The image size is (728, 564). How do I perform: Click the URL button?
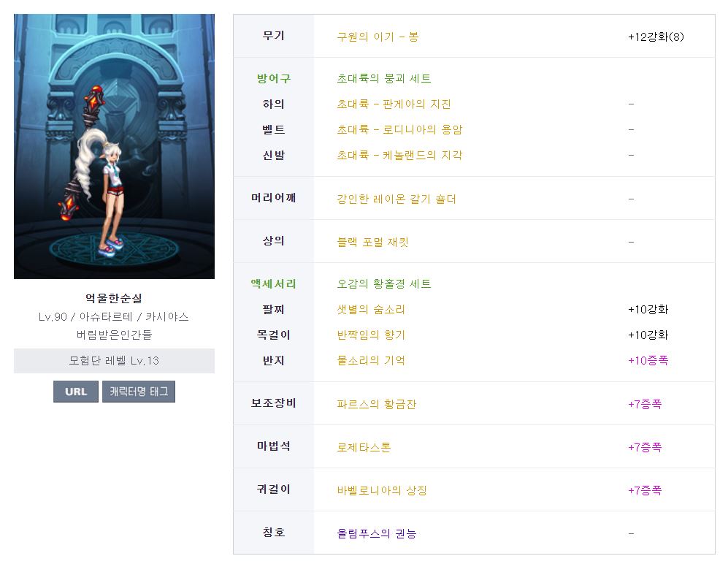(75, 392)
